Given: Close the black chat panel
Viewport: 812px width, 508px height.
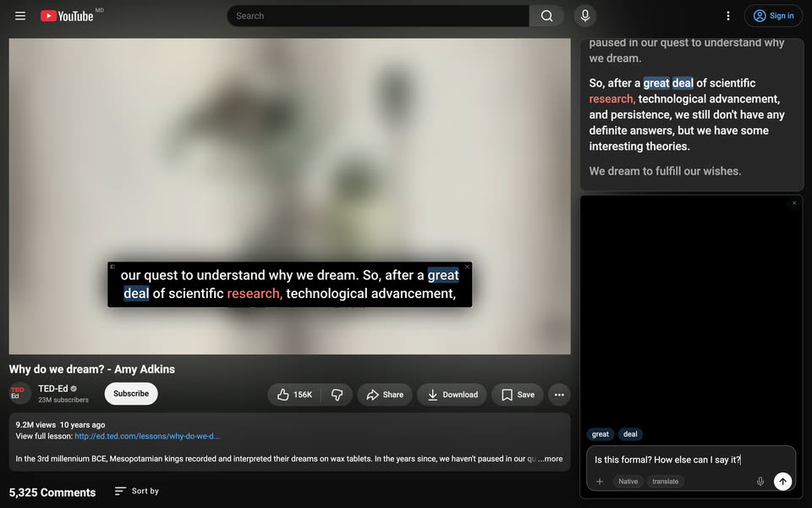Looking at the screenshot, I should tap(794, 203).
